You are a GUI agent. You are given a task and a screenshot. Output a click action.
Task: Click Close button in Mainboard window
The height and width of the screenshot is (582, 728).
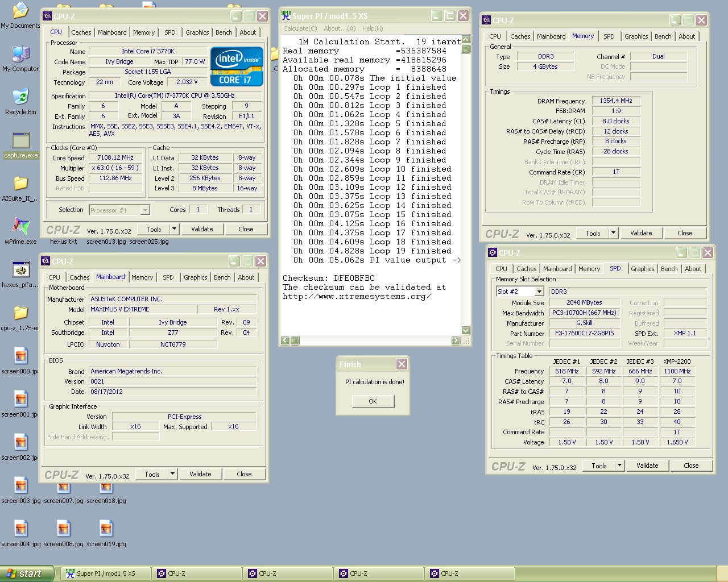pos(244,474)
